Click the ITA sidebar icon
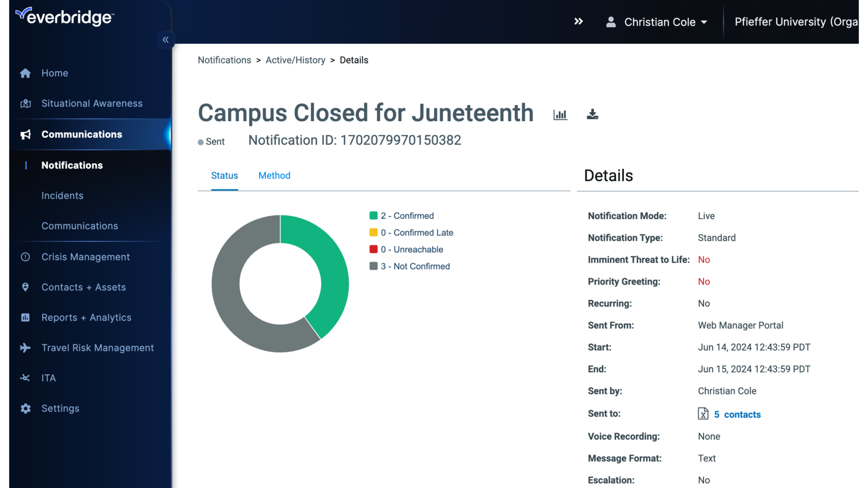Screen dimensions: 868x488 (25, 378)
